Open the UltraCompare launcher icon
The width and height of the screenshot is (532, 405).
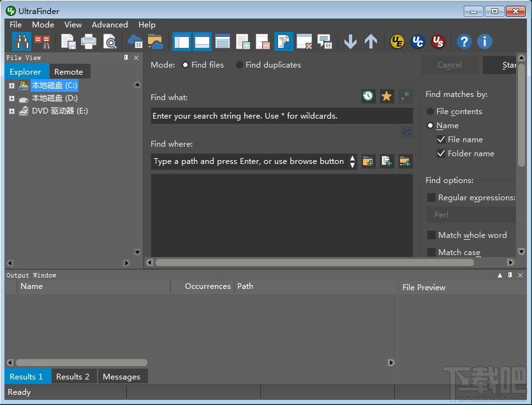(418, 42)
